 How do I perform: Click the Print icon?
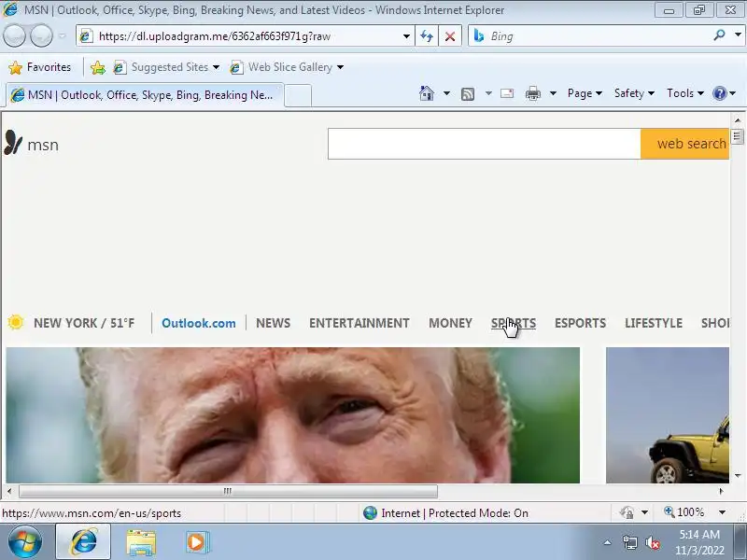tap(532, 94)
